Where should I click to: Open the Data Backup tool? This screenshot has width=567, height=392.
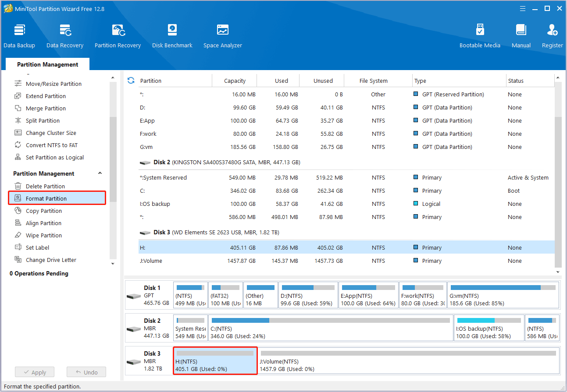click(x=19, y=36)
